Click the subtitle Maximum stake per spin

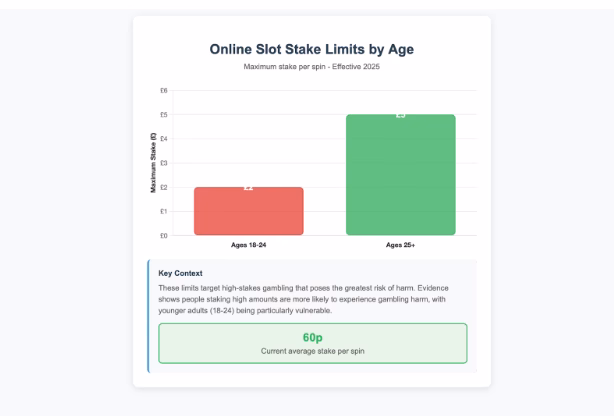[311, 67]
